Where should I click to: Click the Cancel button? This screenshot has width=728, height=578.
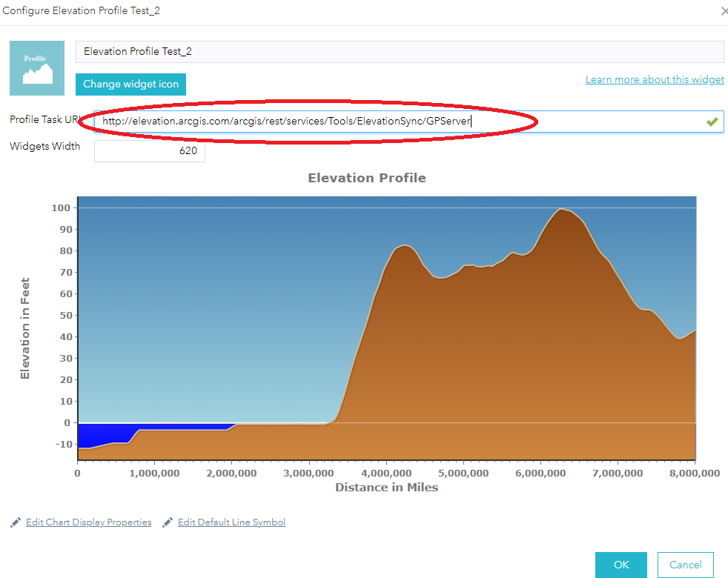pos(685,564)
